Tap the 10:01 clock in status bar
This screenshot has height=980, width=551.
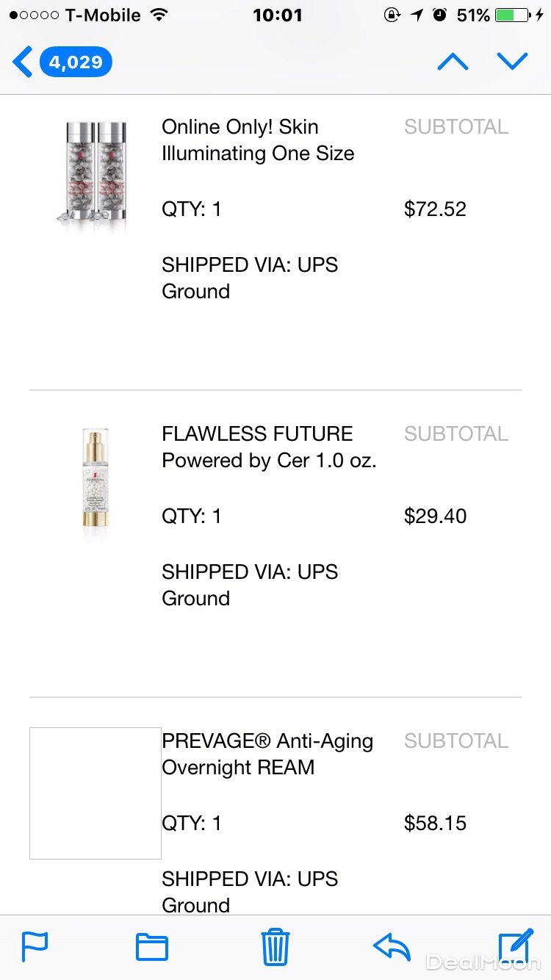coord(277,15)
